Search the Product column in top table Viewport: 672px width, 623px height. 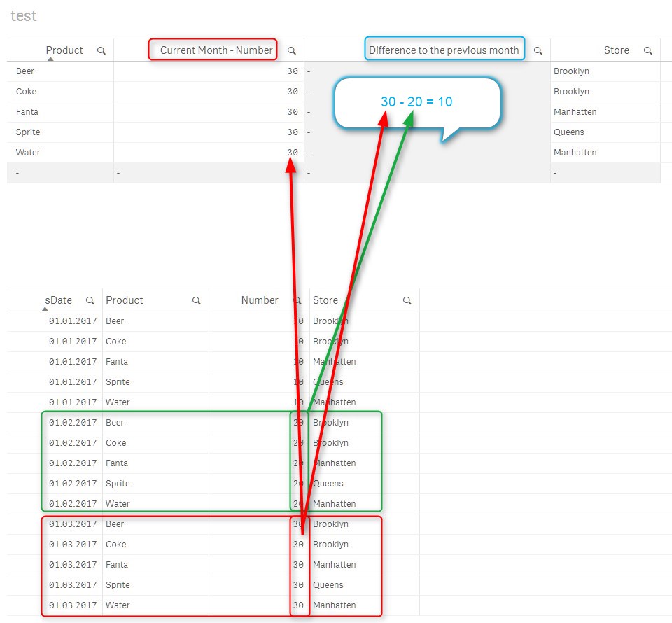pos(101,50)
